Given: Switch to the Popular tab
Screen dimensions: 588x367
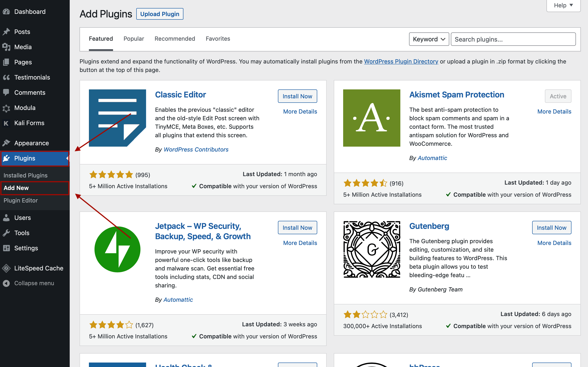Looking at the screenshot, I should click(134, 39).
